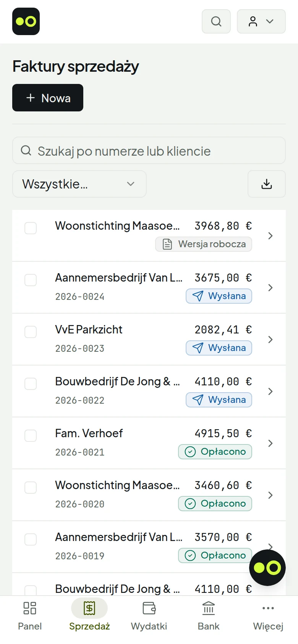Click Wersja robocza draft status badge
The image size is (298, 644).
[x=204, y=244]
